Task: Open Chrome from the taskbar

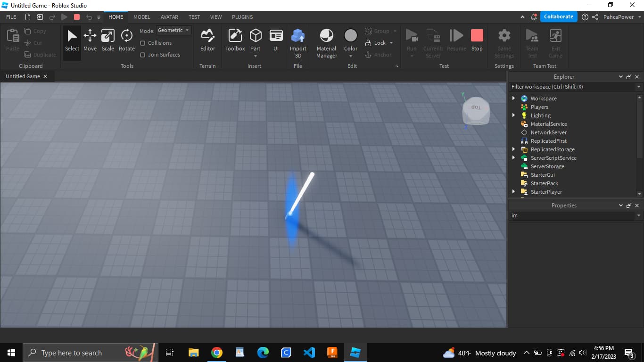Action: tap(217, 353)
